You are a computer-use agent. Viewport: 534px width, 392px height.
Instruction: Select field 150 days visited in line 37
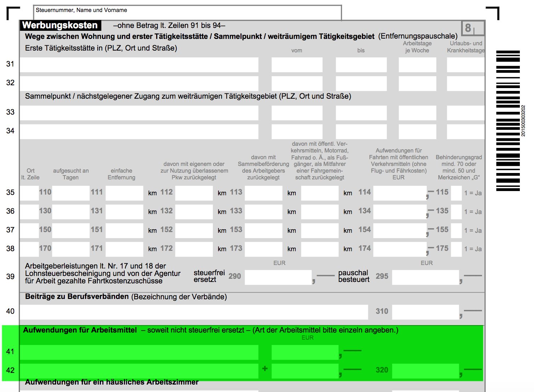(x=71, y=231)
